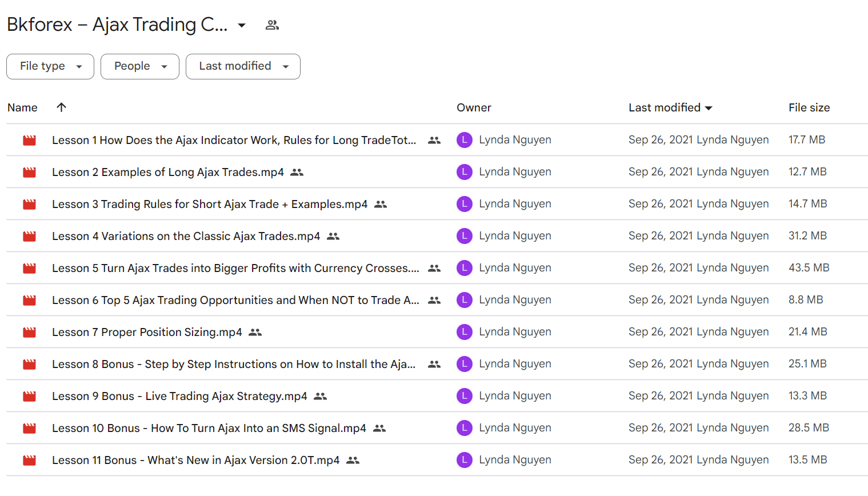Viewport: 868px width, 496px height.
Task: Click the Owner column header
Action: 474,107
